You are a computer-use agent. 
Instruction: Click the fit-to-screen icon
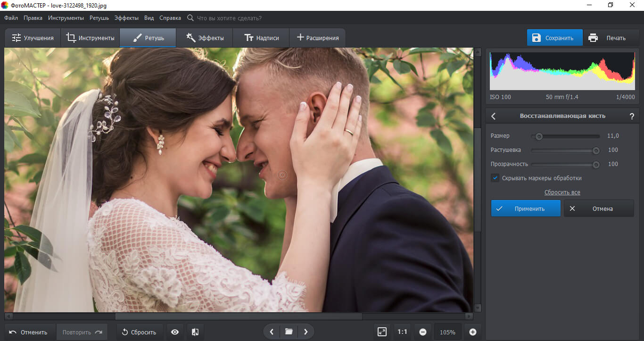pyautogui.click(x=382, y=332)
